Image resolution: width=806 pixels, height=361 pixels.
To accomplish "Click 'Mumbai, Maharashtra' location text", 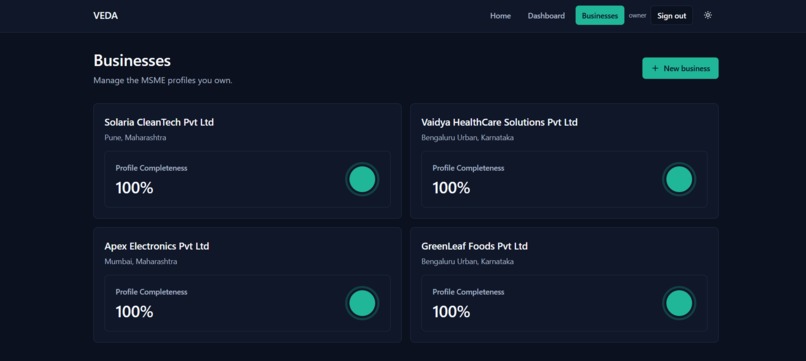I will (141, 262).
